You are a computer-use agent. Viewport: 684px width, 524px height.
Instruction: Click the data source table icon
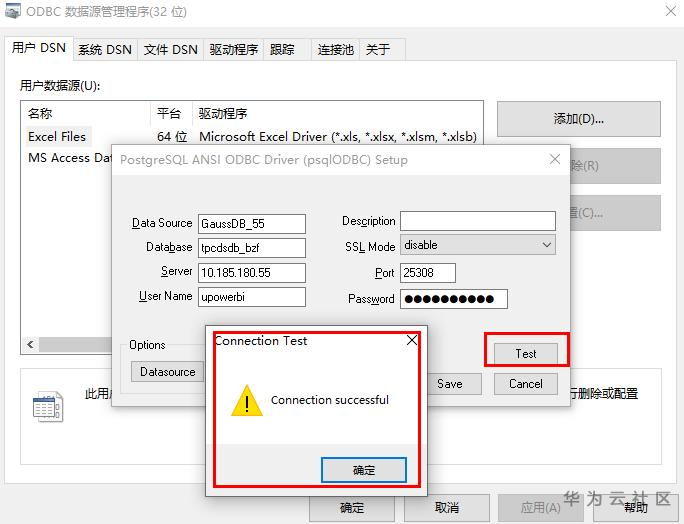(x=48, y=406)
